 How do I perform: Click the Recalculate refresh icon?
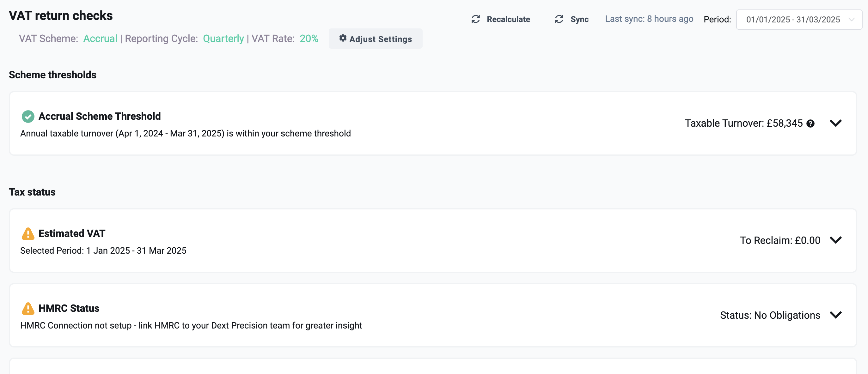pyautogui.click(x=475, y=19)
